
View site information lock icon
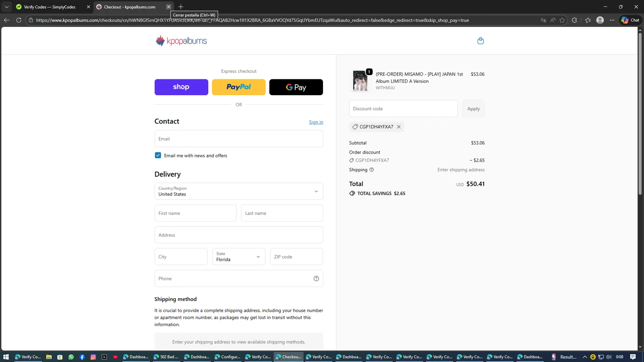coord(31,20)
